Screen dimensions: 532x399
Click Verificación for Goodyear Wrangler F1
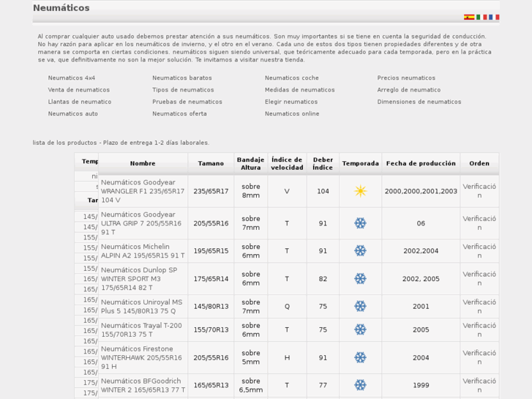click(479, 191)
